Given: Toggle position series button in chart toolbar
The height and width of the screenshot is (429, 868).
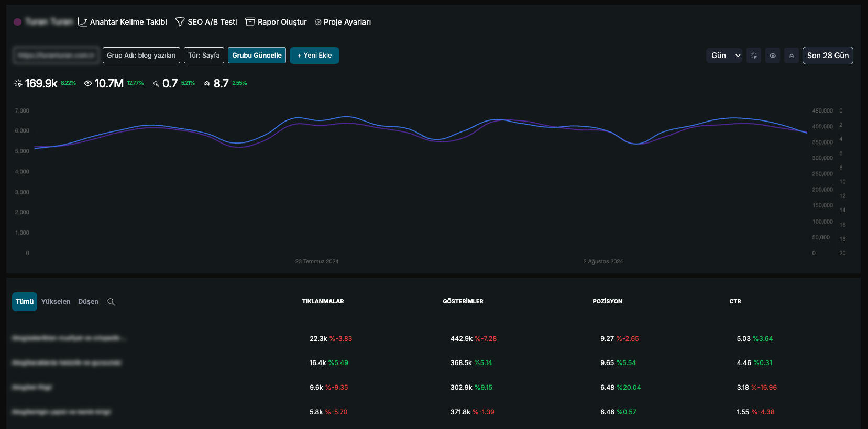Looking at the screenshot, I should click(791, 56).
